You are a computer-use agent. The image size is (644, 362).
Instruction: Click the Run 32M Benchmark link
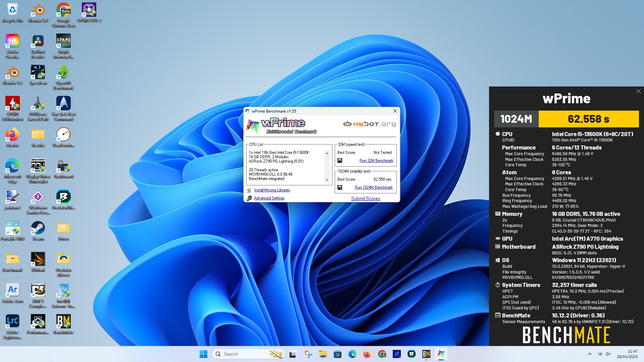[376, 161]
